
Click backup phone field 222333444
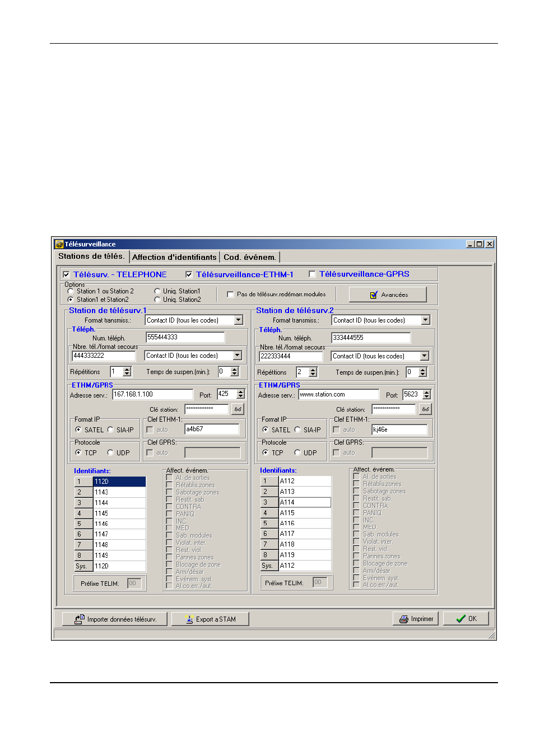[291, 356]
